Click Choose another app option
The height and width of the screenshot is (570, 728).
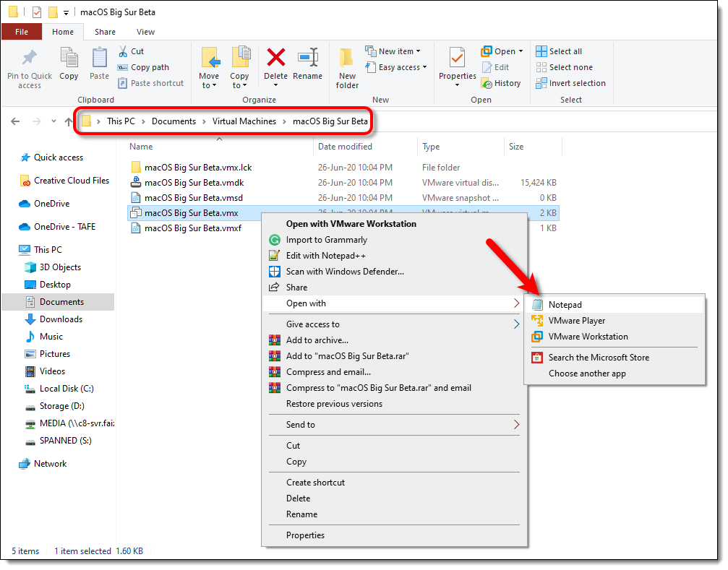[x=587, y=373]
